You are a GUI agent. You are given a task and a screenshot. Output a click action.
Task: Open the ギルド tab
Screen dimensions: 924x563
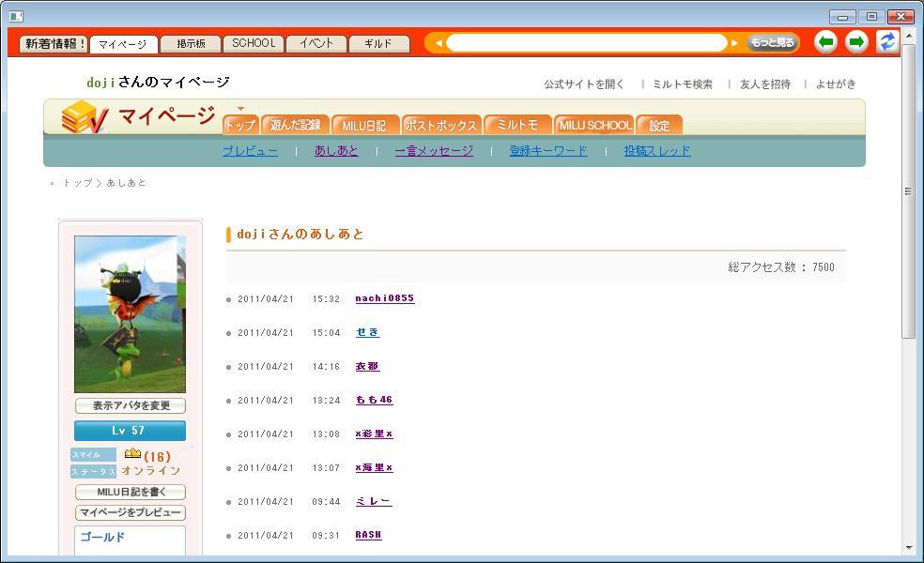click(x=378, y=44)
